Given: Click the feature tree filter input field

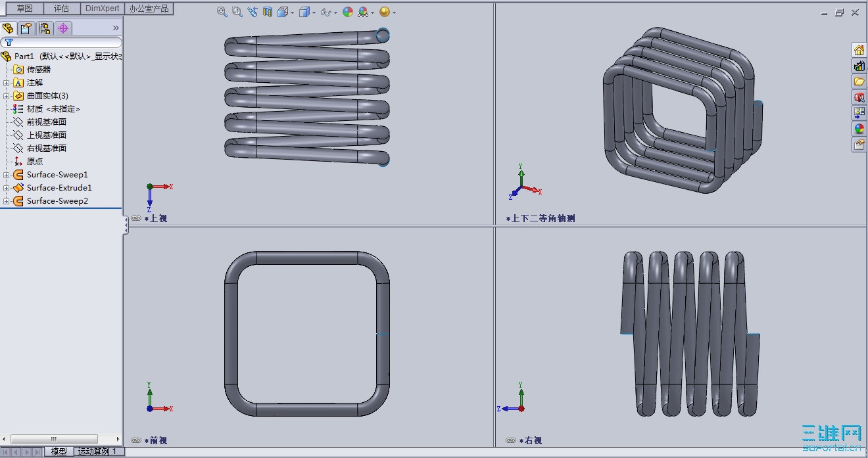Looking at the screenshot, I should [x=61, y=42].
